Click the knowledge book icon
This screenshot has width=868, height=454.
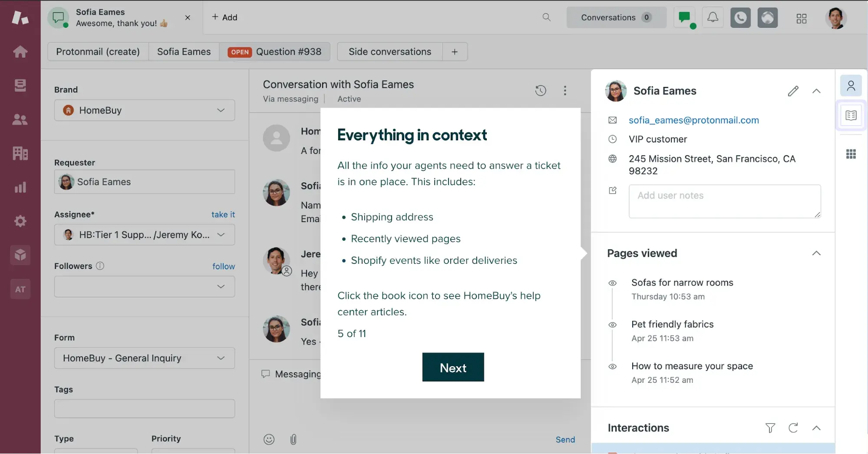tap(851, 115)
